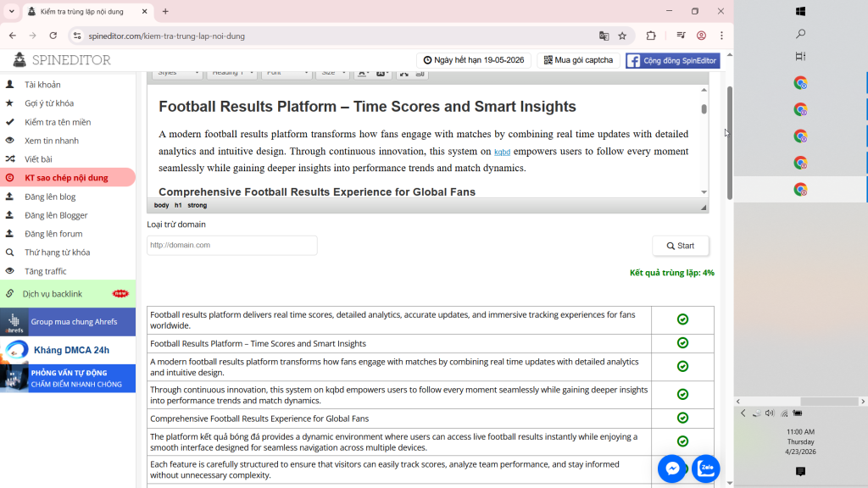
Task: Open the Heading 1 format dropdown
Action: coord(232,73)
